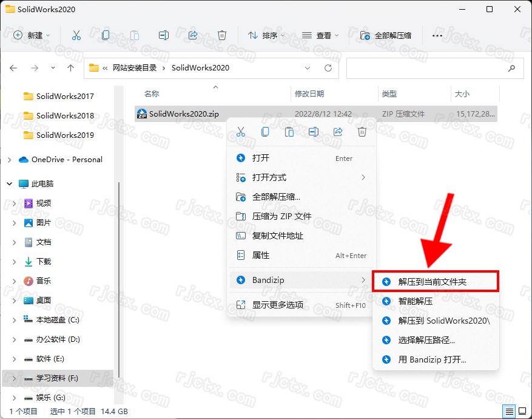532x419 pixels.
Task: Click the toolbar share icon
Action: pos(193,36)
